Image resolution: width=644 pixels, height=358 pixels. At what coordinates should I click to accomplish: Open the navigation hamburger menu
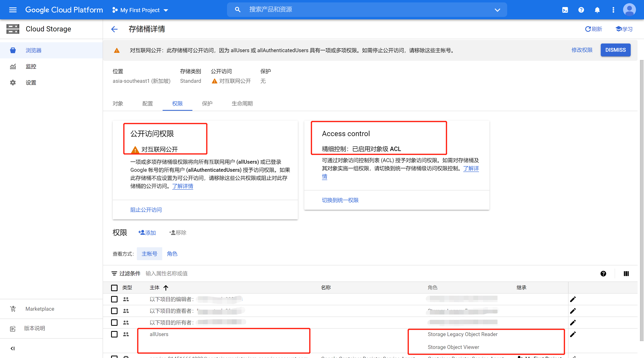tap(12, 10)
